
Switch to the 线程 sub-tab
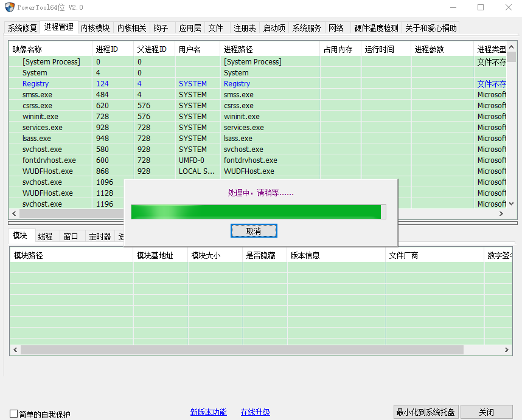coord(45,236)
